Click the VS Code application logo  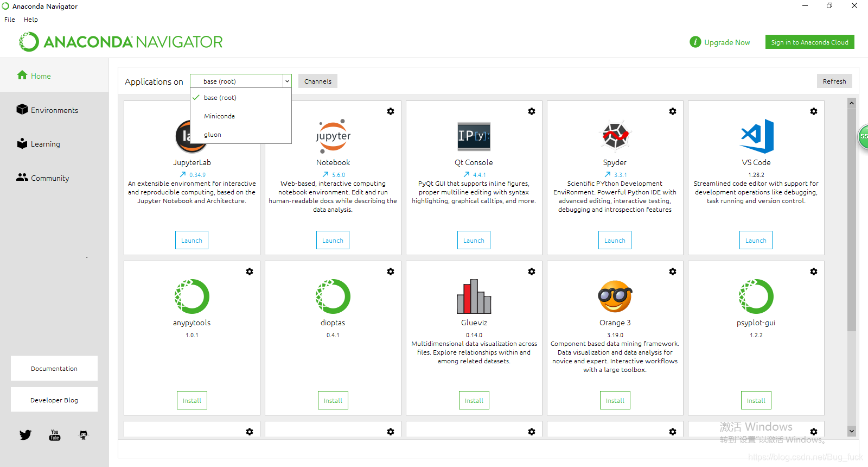[x=757, y=136]
